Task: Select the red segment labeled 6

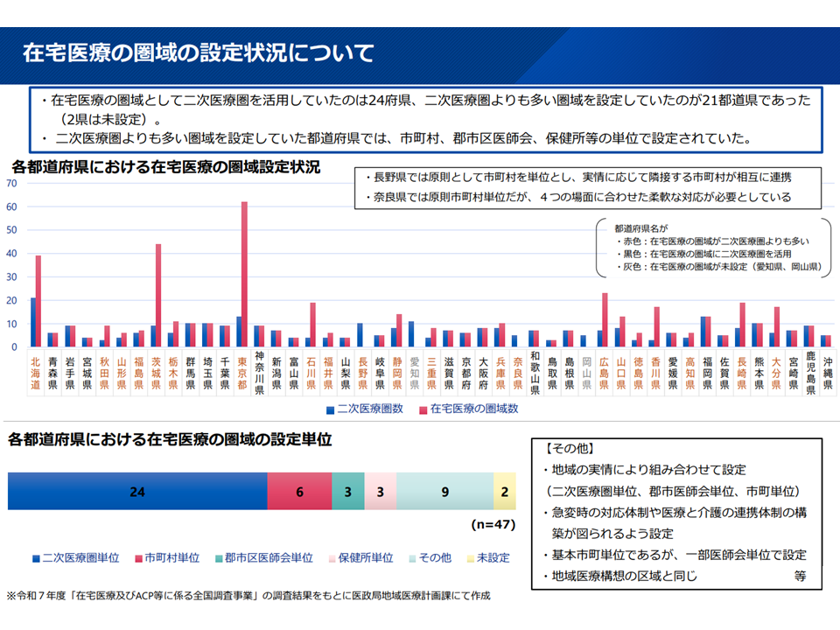Action: pos(299,492)
